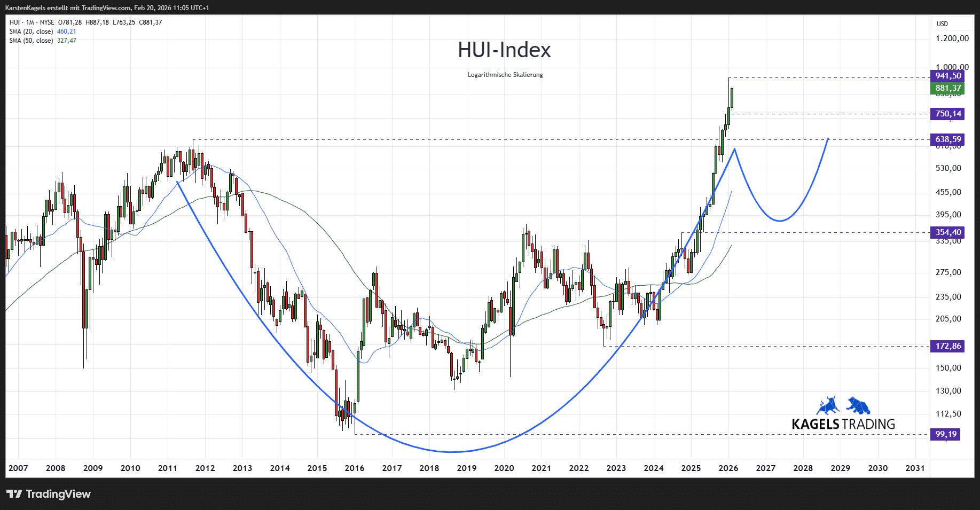Click the 2026 year on the time axis
The width and height of the screenshot is (980, 510).
728,468
